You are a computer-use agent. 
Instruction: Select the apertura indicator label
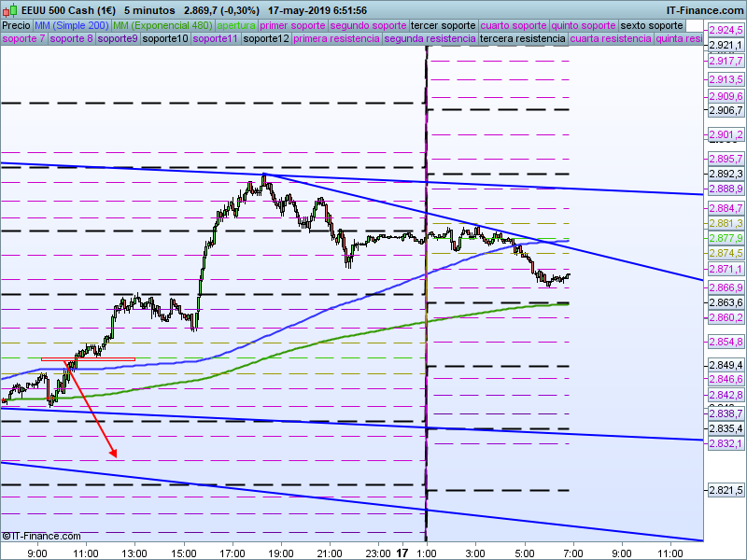click(x=236, y=26)
